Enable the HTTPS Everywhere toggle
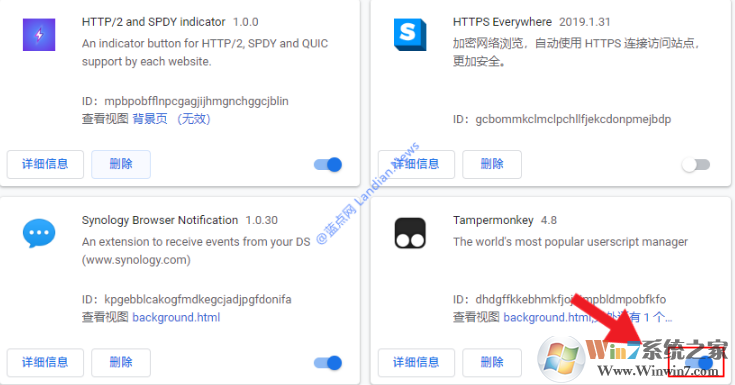 pyautogui.click(x=696, y=165)
